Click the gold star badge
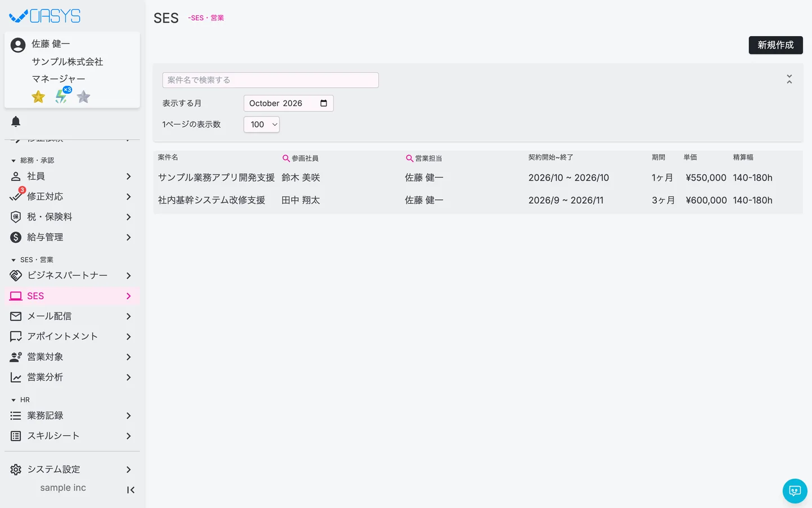This screenshot has height=508, width=812. coord(38,97)
